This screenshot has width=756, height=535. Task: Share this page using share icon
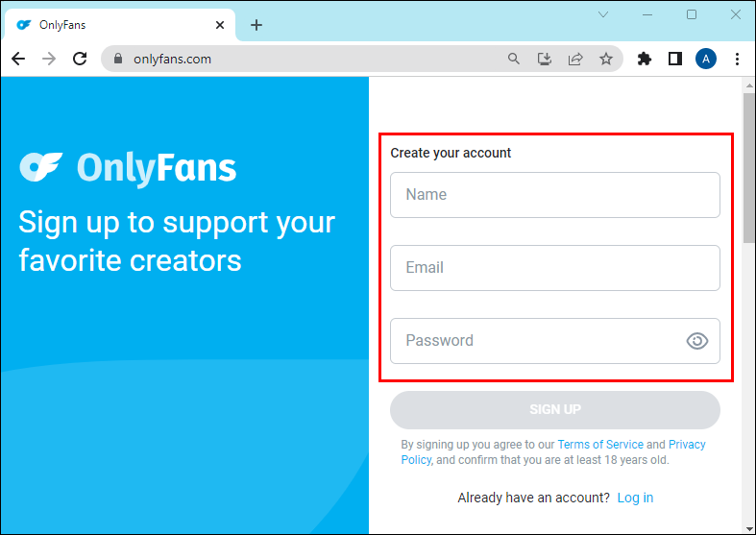(575, 59)
